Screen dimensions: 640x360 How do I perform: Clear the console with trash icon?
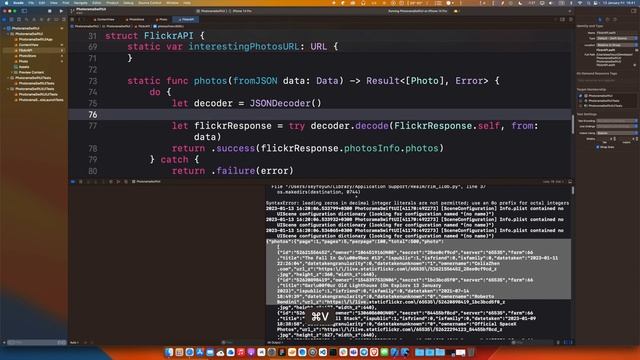pos(558,342)
